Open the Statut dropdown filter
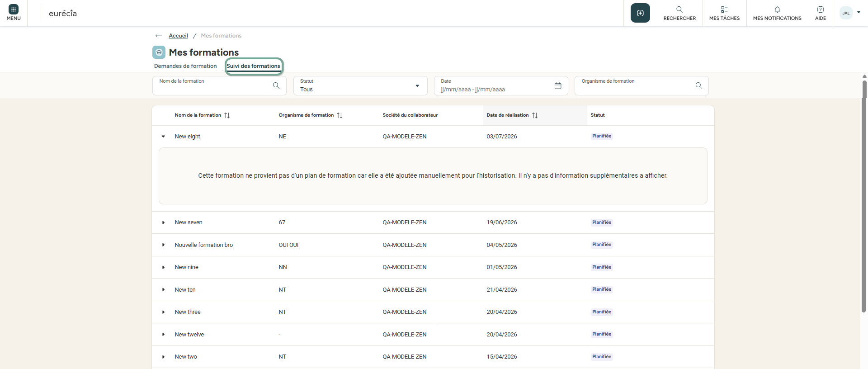 [360, 85]
